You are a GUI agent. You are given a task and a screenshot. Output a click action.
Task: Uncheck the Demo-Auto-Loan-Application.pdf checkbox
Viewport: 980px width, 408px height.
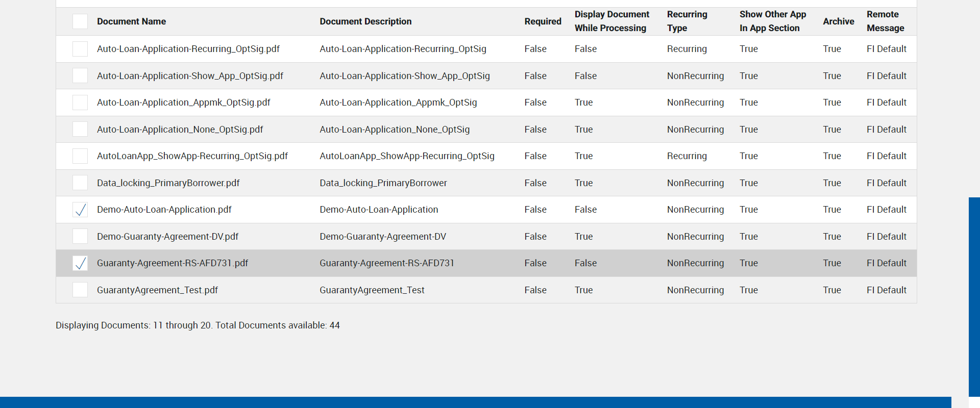click(x=80, y=210)
